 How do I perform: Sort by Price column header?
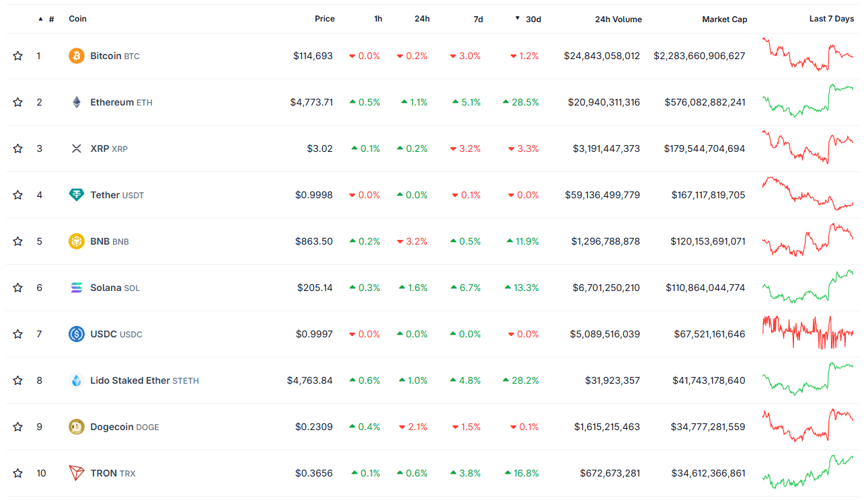[x=325, y=19]
